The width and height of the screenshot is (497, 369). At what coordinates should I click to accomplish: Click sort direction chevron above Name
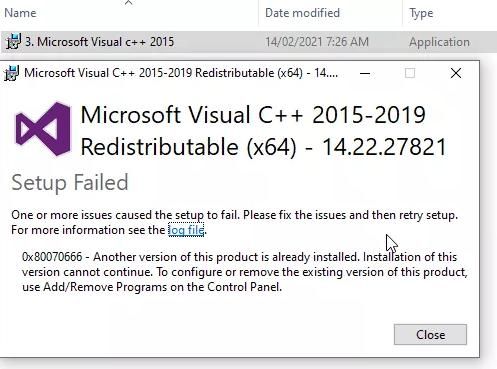point(129,3)
